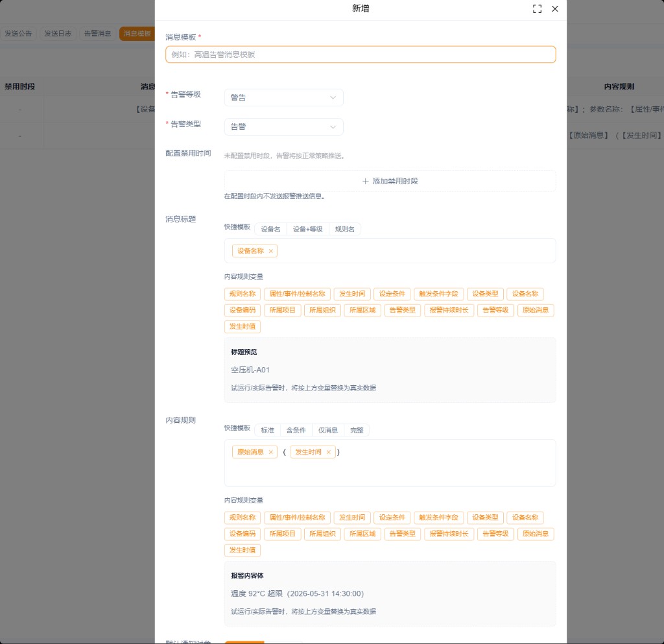Screen dimensions: 664x644
Task: Toggle fullscreen for the 新增 dialog
Action: pos(537,9)
